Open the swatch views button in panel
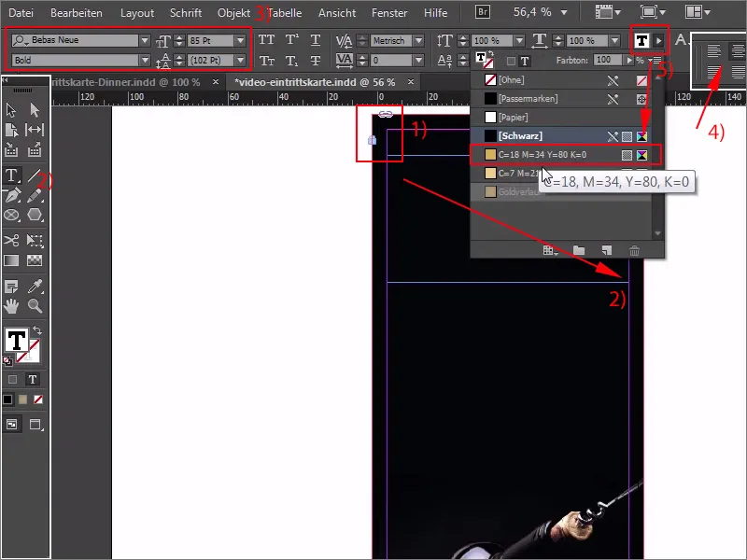This screenshot has width=747, height=560. pyautogui.click(x=550, y=250)
